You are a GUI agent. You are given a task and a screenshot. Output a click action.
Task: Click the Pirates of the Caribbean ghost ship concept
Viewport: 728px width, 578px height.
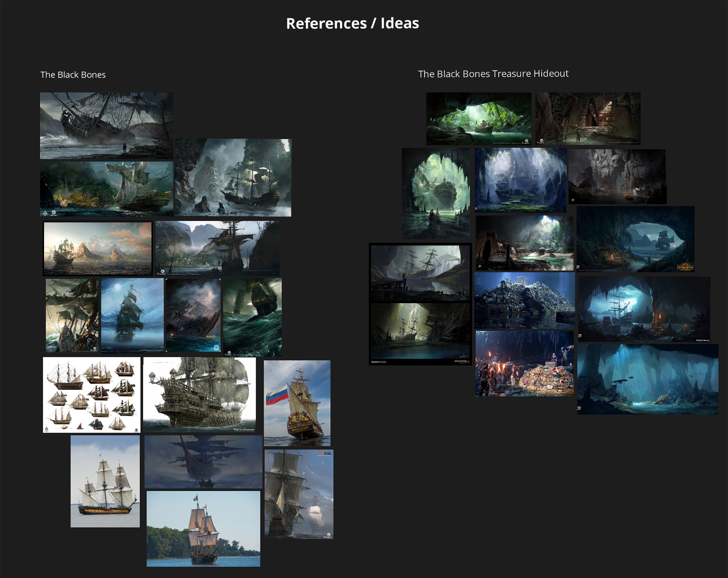[x=199, y=394]
